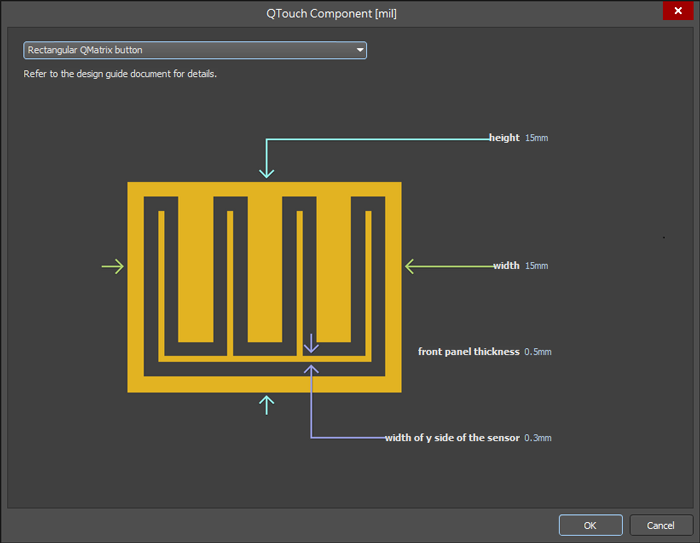Click the width of y side label

[452, 438]
